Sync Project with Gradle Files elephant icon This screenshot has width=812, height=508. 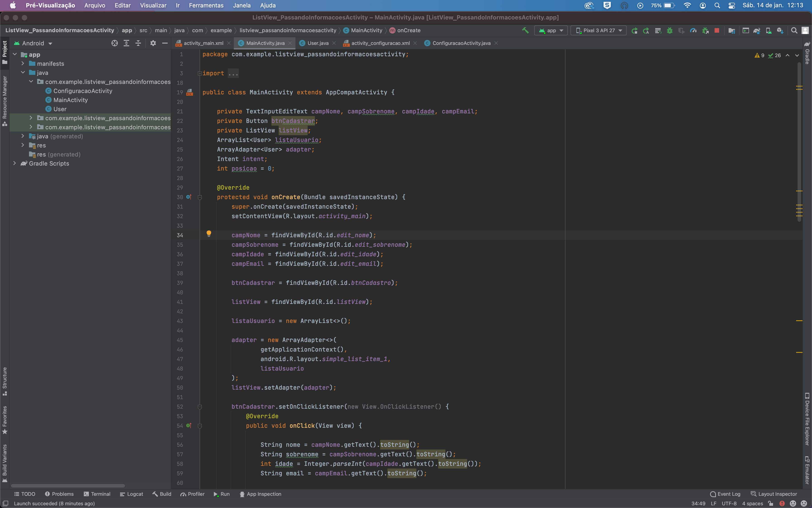click(757, 31)
